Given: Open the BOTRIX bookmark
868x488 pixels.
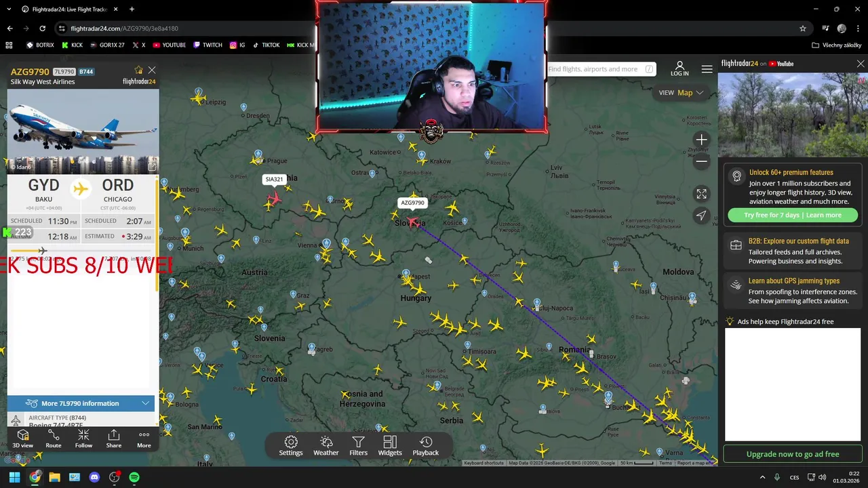Looking at the screenshot, I should pyautogui.click(x=40, y=45).
